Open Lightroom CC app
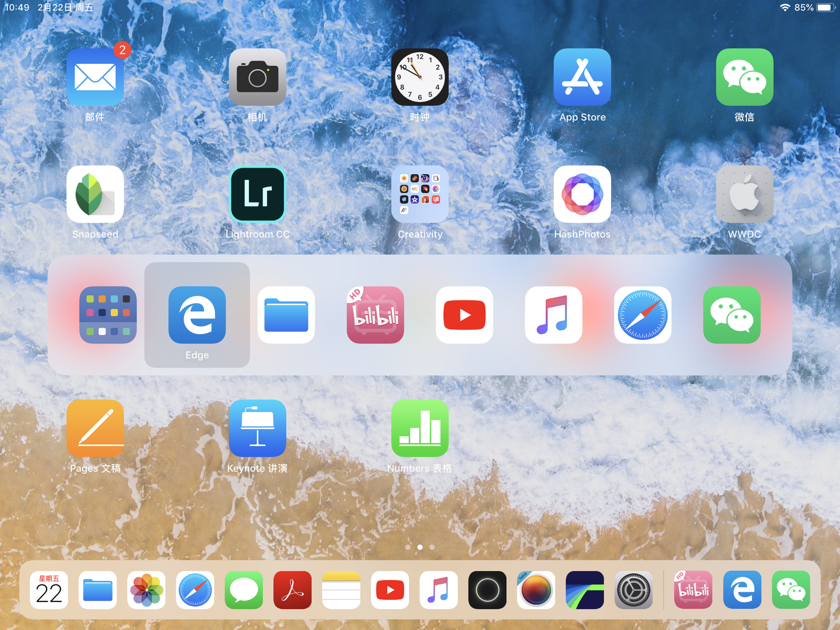Viewport: 840px width, 630px height. click(257, 194)
